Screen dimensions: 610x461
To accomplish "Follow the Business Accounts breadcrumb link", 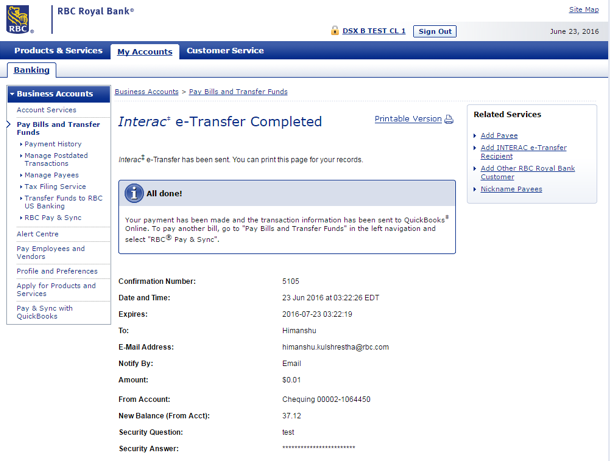I will tap(146, 92).
